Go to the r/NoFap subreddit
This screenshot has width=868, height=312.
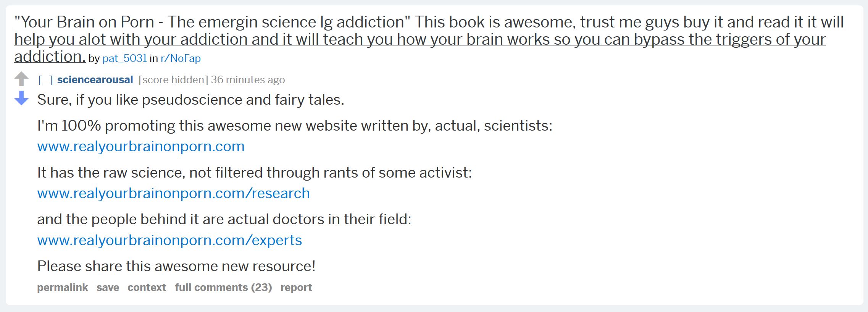[181, 58]
